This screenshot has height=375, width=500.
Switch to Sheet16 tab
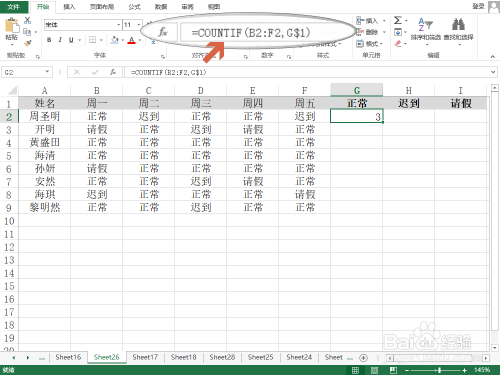coord(68,357)
